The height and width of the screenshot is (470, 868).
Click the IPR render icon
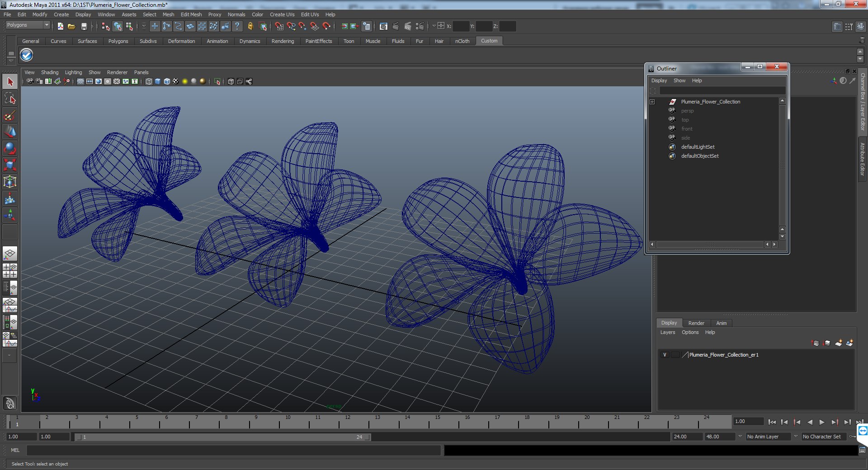coord(408,26)
